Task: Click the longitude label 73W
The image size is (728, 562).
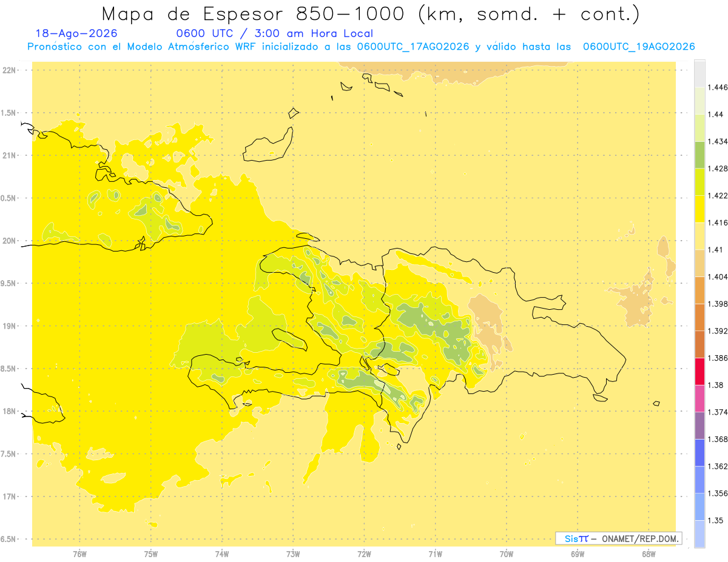Action: pos(293,554)
